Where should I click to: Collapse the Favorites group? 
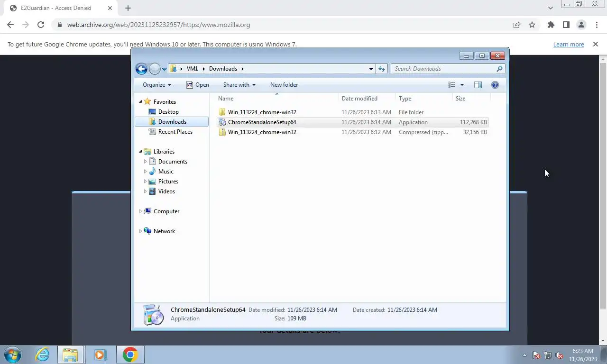coord(140,102)
